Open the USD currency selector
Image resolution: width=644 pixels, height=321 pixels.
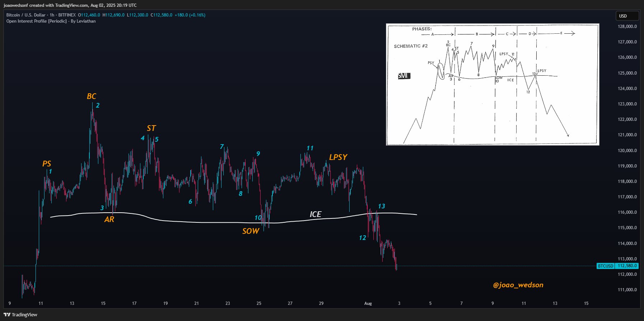[x=627, y=16]
